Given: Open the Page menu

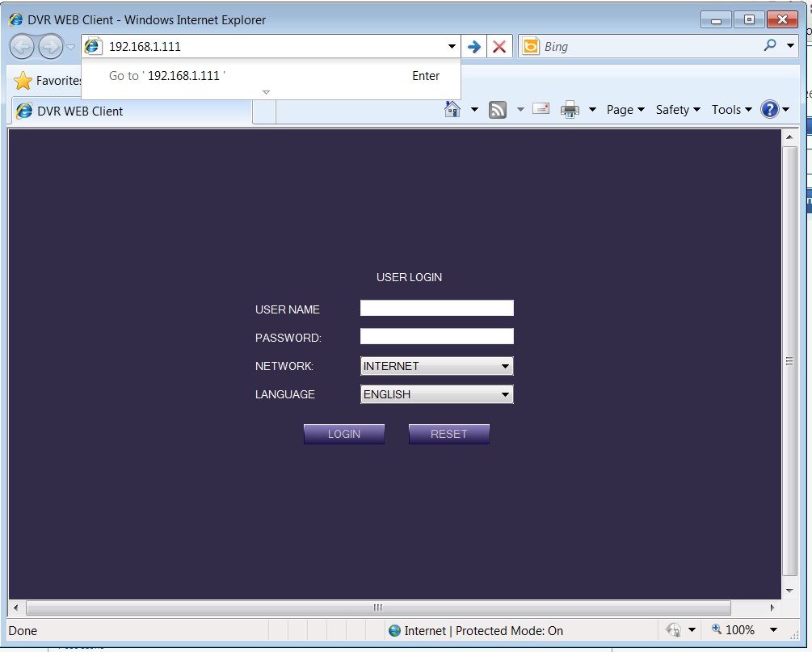Looking at the screenshot, I should point(625,110).
